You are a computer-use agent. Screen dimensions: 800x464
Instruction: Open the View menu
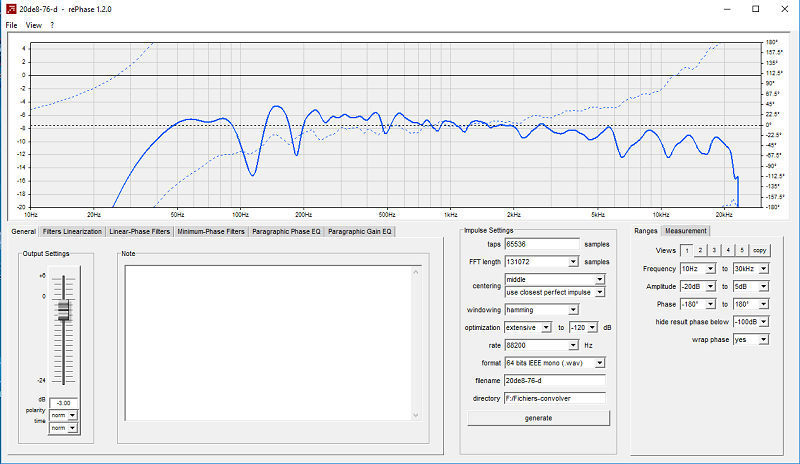coord(34,25)
